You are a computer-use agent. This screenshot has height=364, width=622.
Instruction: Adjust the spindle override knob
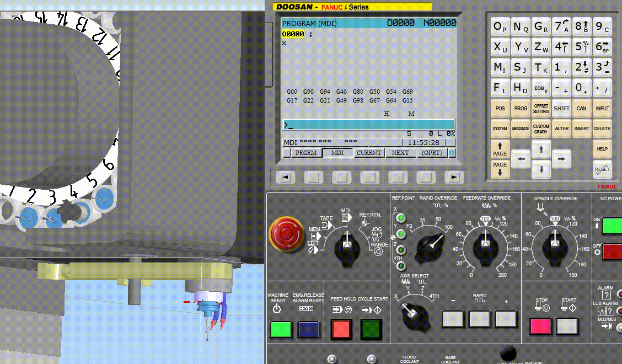pyautogui.click(x=555, y=249)
